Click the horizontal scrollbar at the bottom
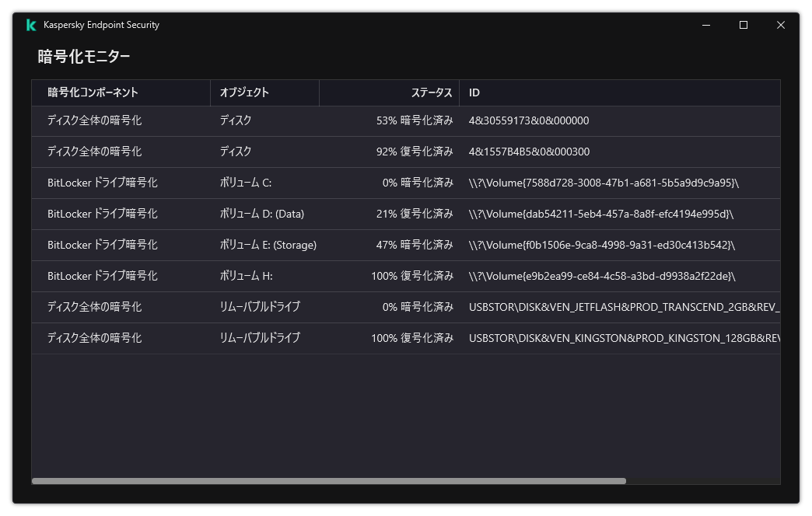The width and height of the screenshot is (812, 516). point(327,481)
